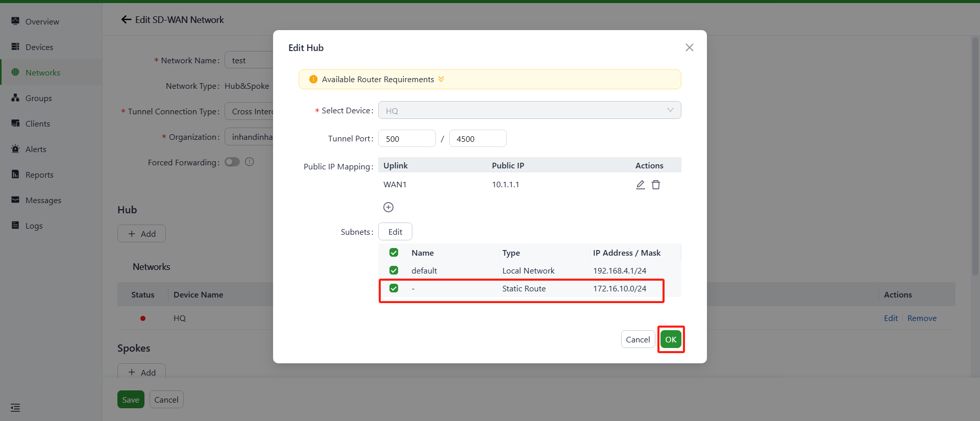Uncheck the default Local Network subnet
980x421 pixels.
coord(394,270)
